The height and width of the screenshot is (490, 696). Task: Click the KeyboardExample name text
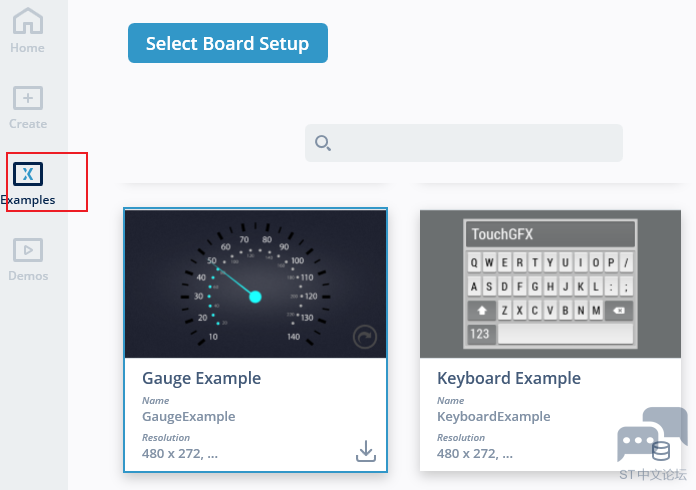pos(494,416)
